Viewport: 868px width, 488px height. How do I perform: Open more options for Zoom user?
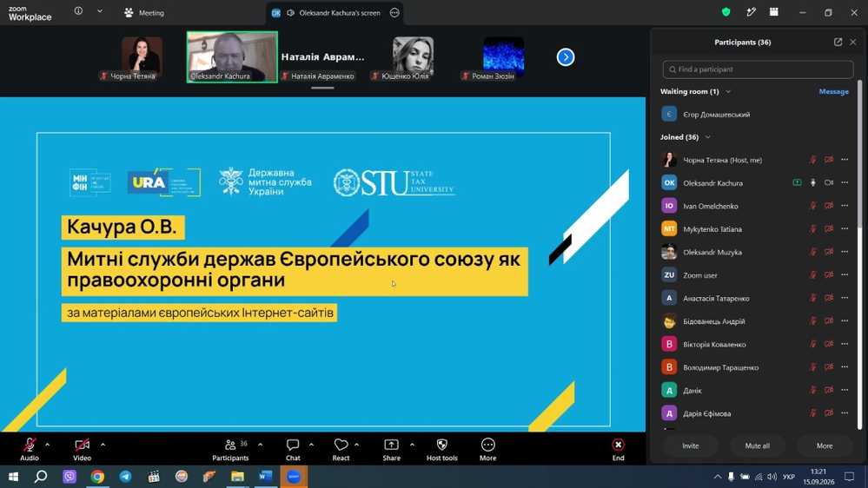tap(845, 275)
